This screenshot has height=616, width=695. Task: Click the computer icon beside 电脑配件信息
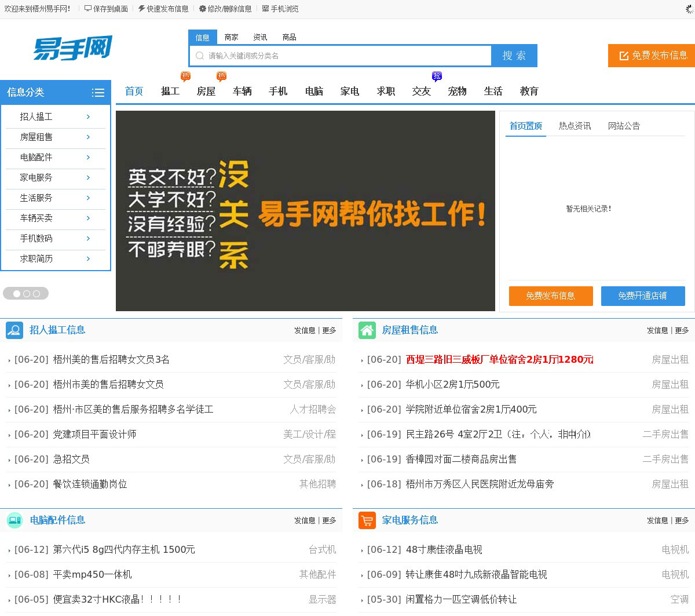[x=14, y=520]
